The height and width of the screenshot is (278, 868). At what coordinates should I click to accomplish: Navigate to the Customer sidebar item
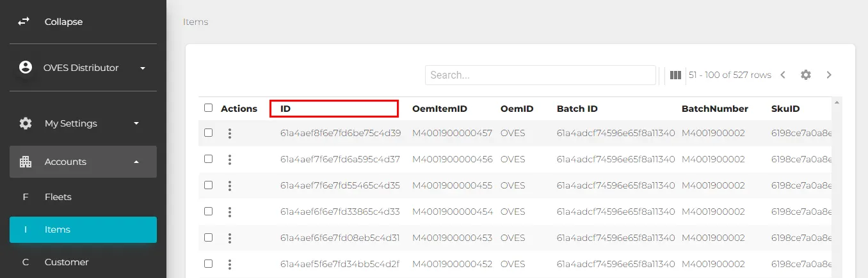[x=67, y=262]
